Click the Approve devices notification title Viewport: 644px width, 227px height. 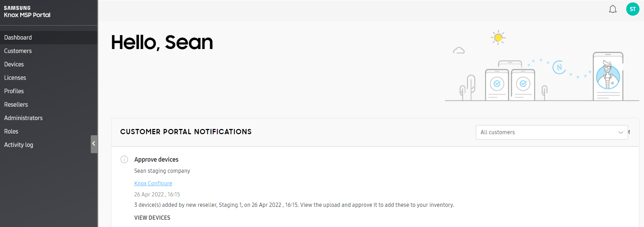(x=156, y=160)
